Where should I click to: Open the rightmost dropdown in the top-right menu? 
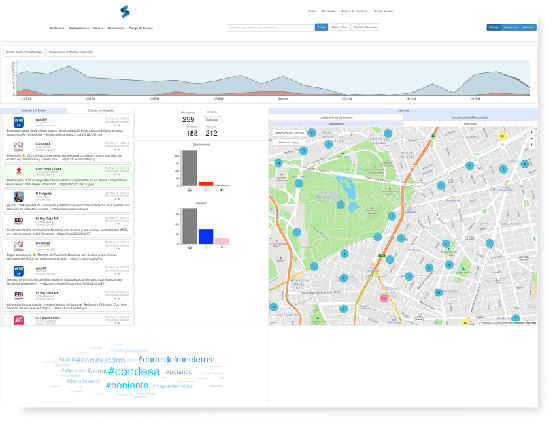click(384, 11)
